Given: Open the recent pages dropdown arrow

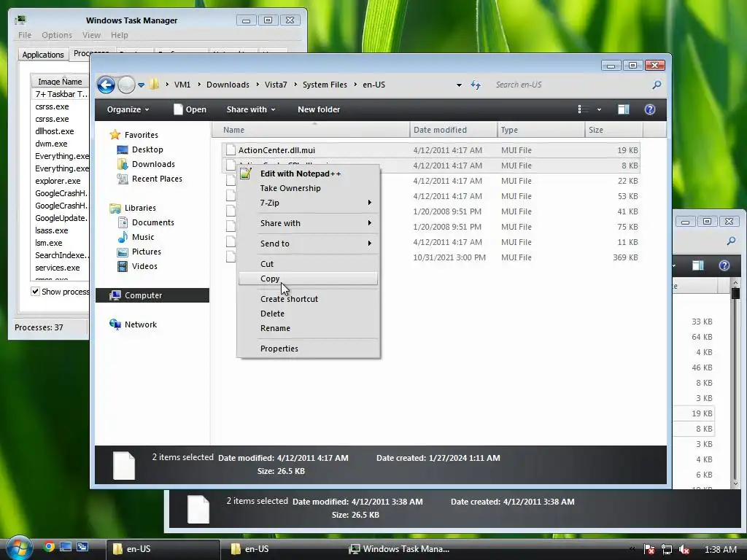Looking at the screenshot, I should [x=141, y=85].
